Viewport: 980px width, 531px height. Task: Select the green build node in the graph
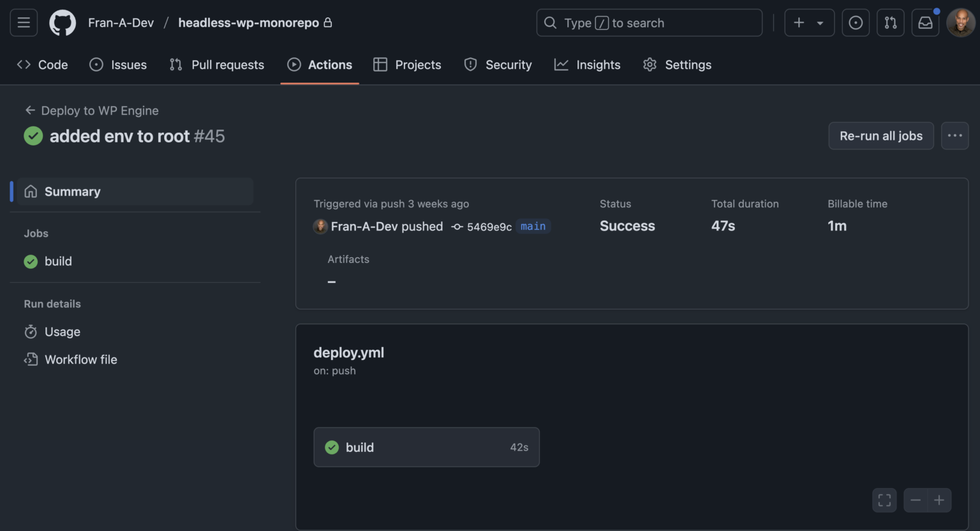click(x=426, y=447)
